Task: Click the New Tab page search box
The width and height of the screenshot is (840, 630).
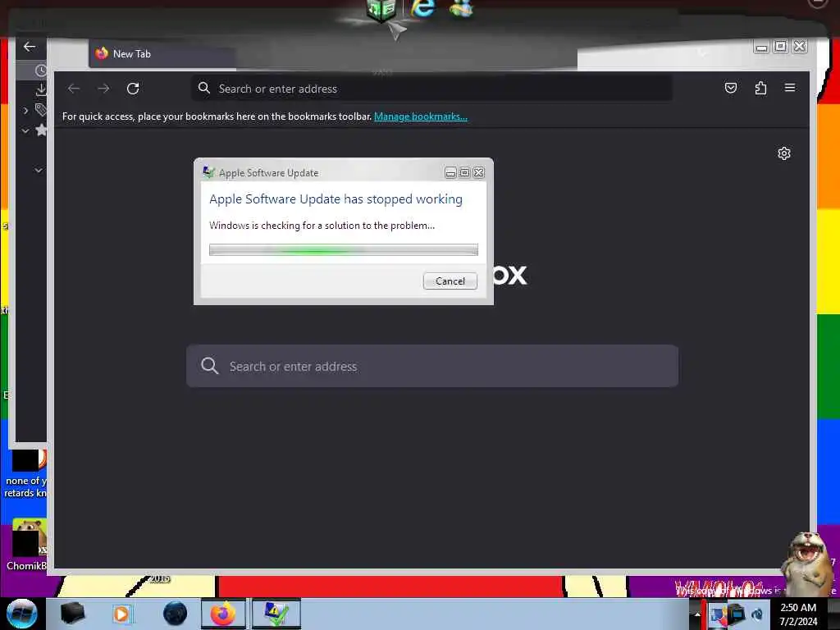Action: [432, 366]
